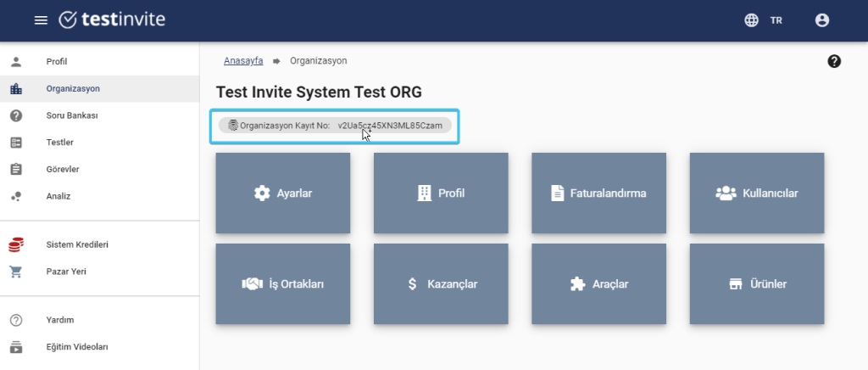The height and width of the screenshot is (370, 868).
Task: Open the Kullanıcılar tile
Action: [757, 193]
